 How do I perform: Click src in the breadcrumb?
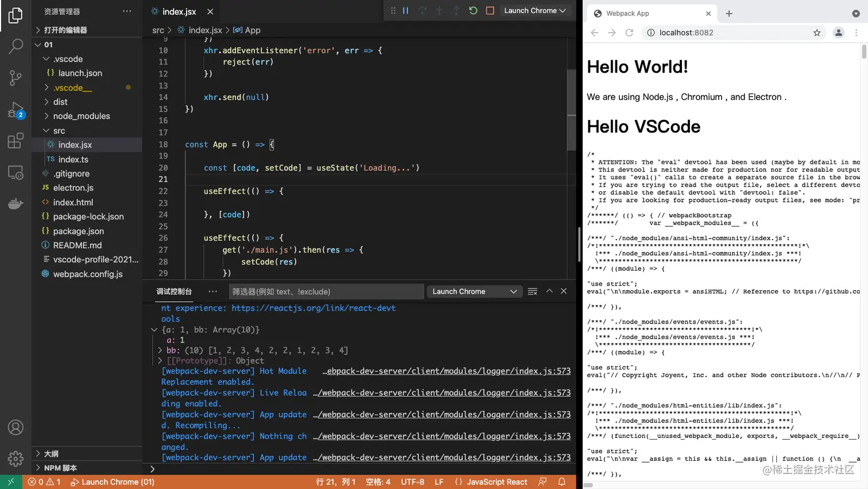[158, 30]
